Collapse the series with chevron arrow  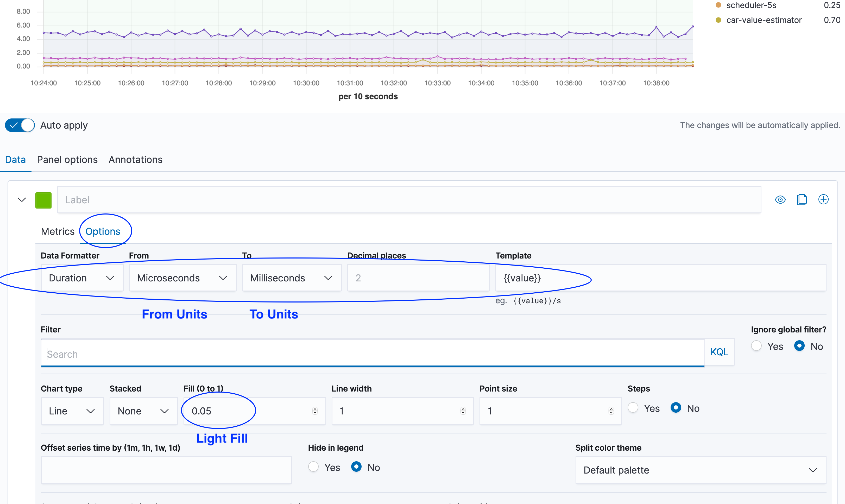(22, 200)
